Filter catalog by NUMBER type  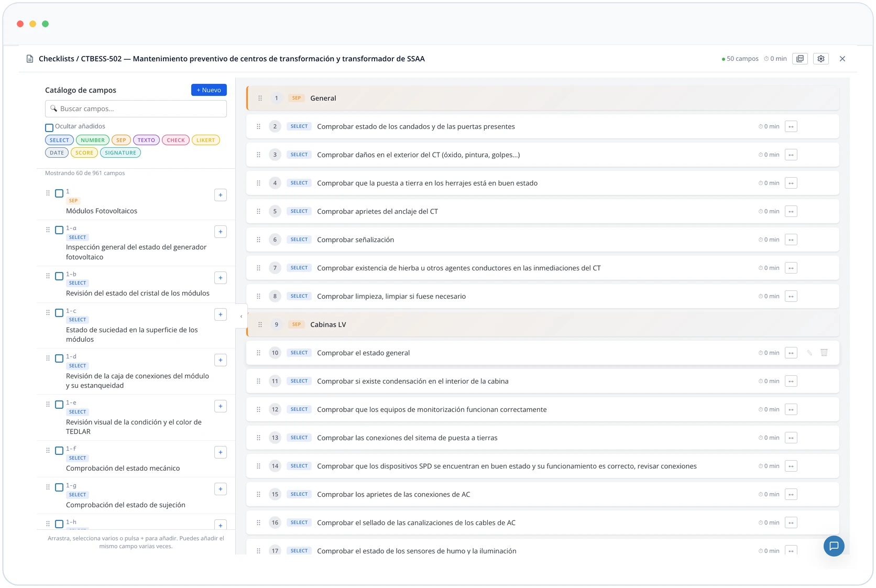[x=93, y=140]
